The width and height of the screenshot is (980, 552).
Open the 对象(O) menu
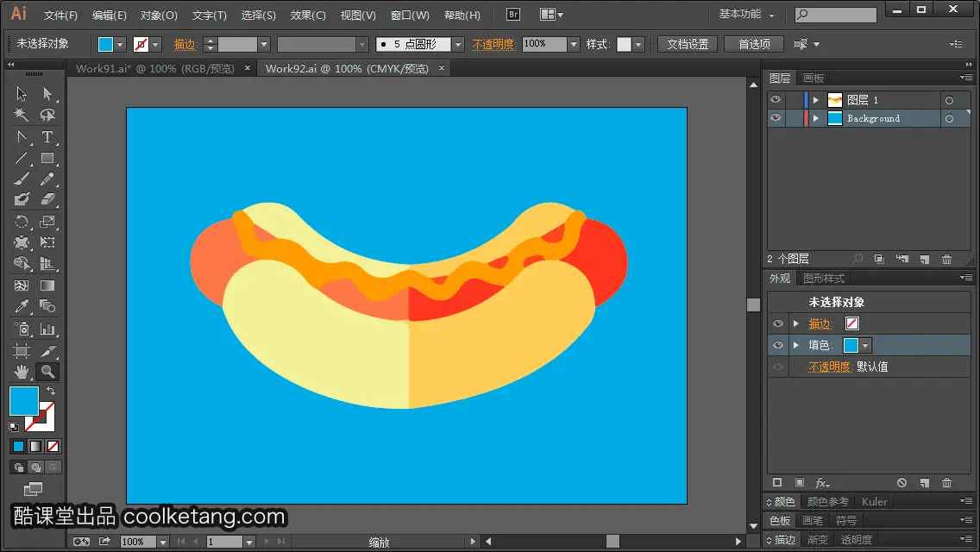159,15
